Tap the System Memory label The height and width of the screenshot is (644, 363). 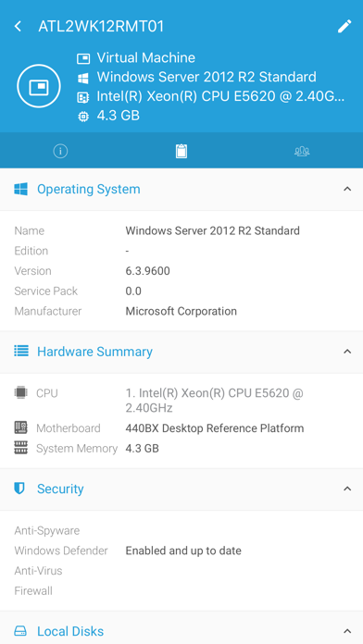point(77,449)
